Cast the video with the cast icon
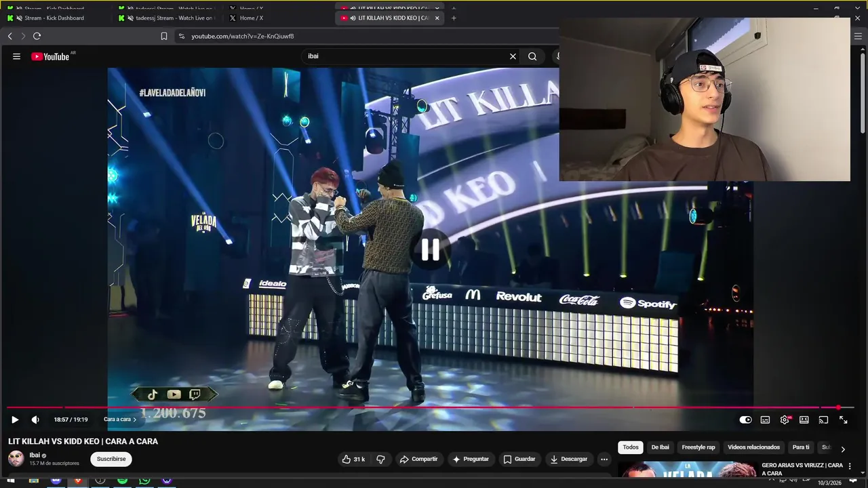The height and width of the screenshot is (488, 868). tap(823, 420)
